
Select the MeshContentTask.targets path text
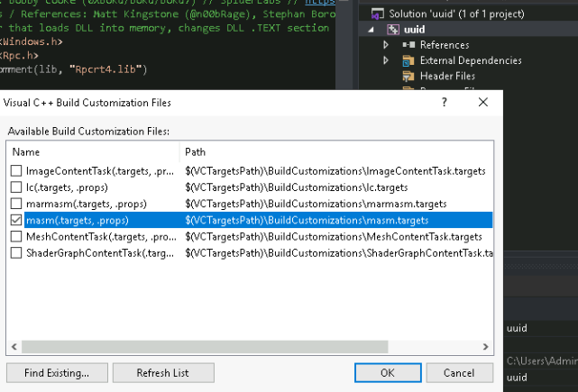pos(334,236)
